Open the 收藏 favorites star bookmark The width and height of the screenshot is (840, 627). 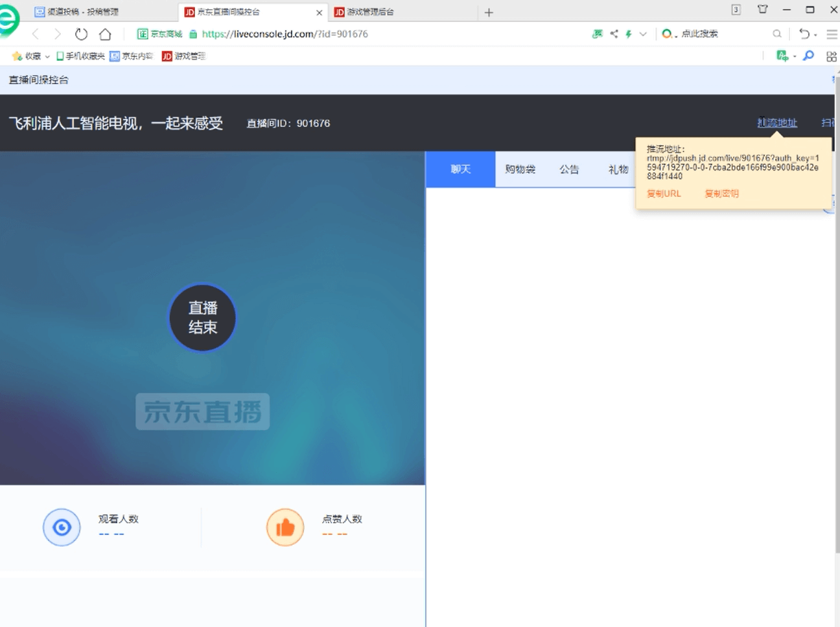(x=27, y=56)
